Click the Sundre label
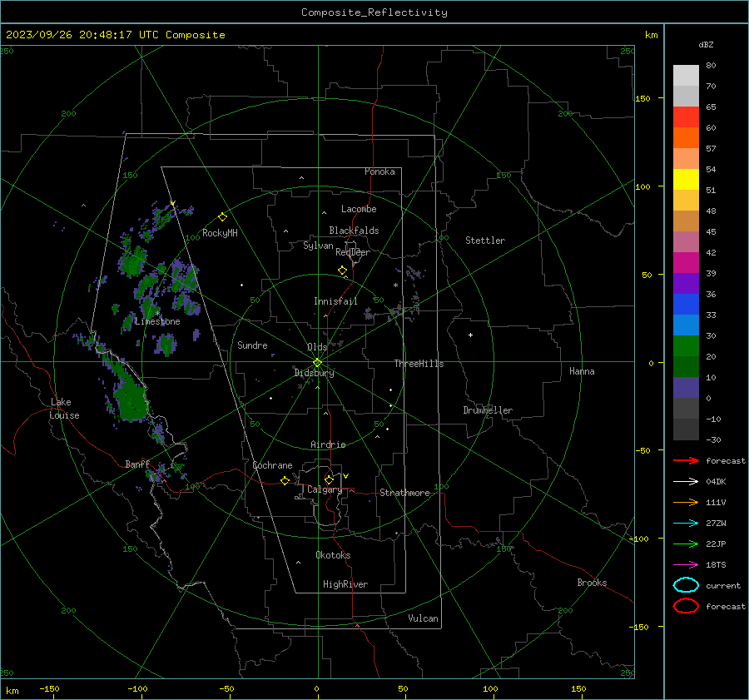The height and width of the screenshot is (700, 749). point(252,345)
